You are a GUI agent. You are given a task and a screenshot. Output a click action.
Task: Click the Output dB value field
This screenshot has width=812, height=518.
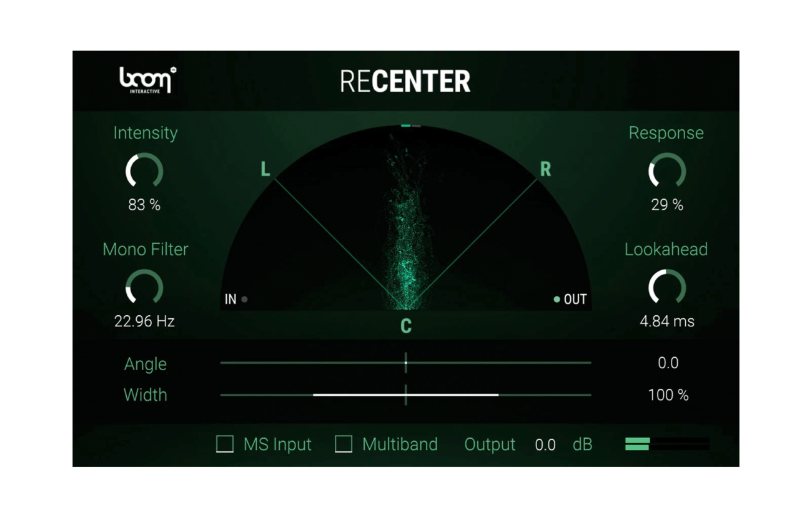pos(545,444)
